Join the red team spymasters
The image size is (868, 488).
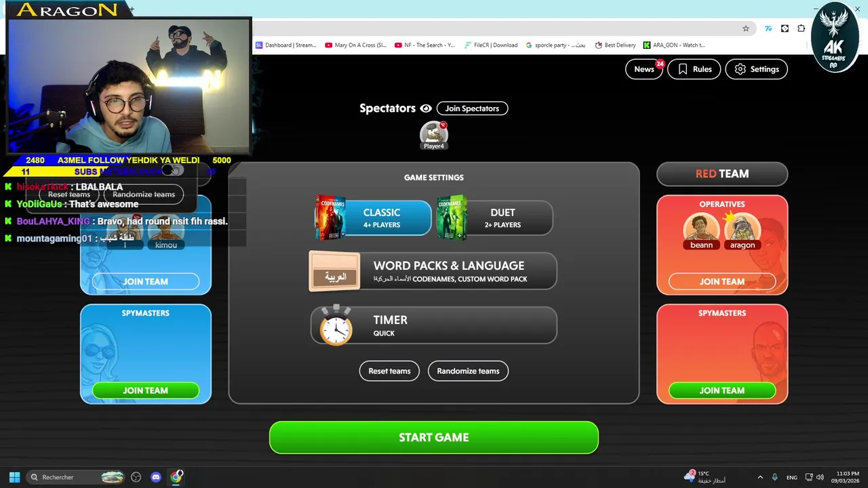point(722,390)
